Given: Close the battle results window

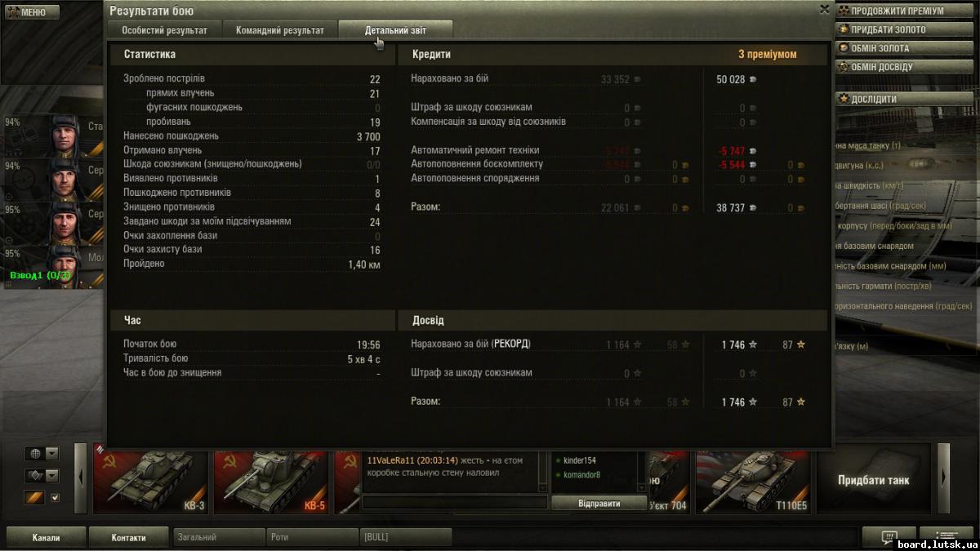Looking at the screenshot, I should pyautogui.click(x=824, y=9).
